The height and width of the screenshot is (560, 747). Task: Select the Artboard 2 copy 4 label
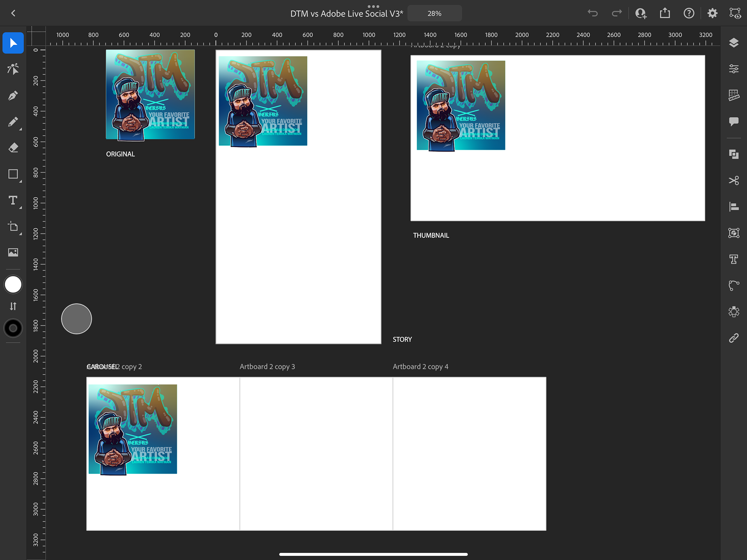[421, 367]
